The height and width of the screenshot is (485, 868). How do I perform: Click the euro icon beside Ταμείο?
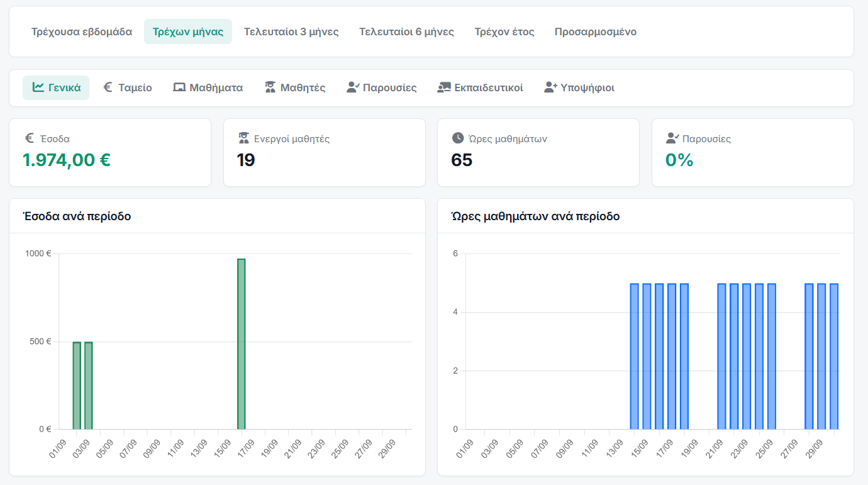(108, 87)
